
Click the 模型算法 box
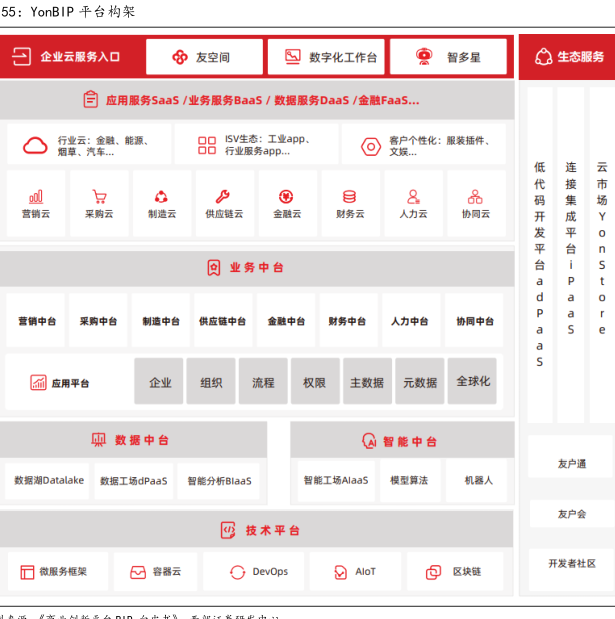click(x=410, y=481)
